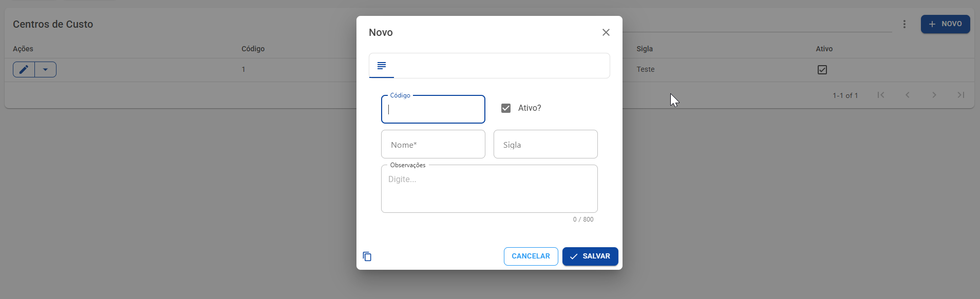Cancel the new record with CANCELAR

(531, 256)
